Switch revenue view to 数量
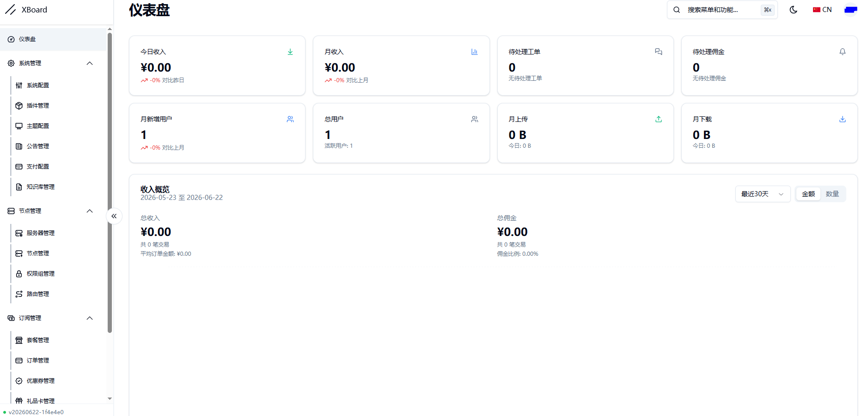The height and width of the screenshot is (416, 868). (832, 194)
